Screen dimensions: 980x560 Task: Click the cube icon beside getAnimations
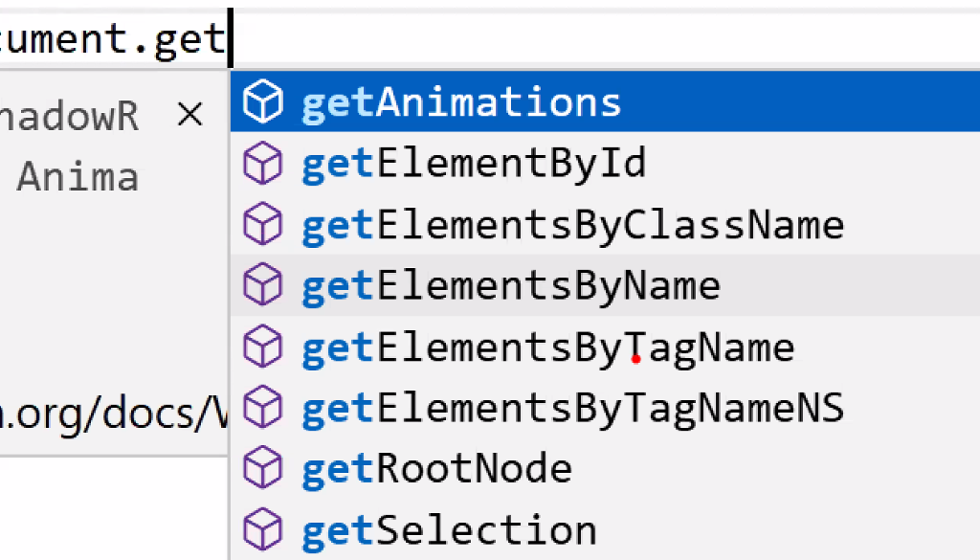pyautogui.click(x=262, y=101)
